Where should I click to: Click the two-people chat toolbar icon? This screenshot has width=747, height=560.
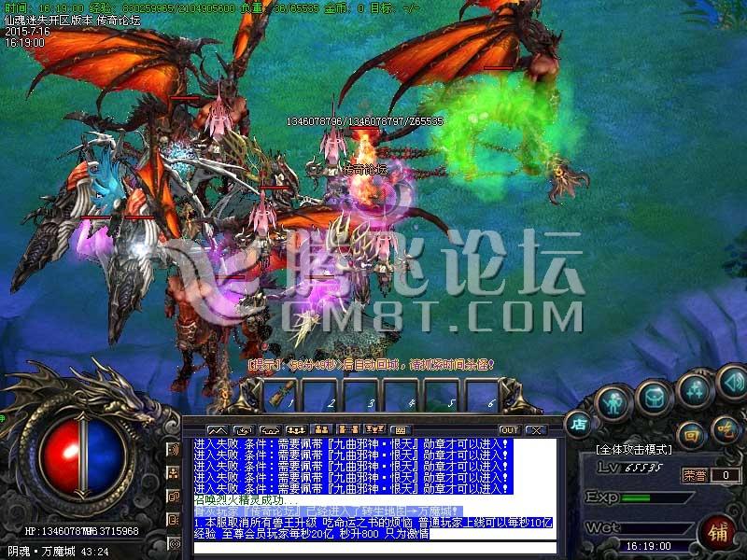pyautogui.click(x=321, y=430)
